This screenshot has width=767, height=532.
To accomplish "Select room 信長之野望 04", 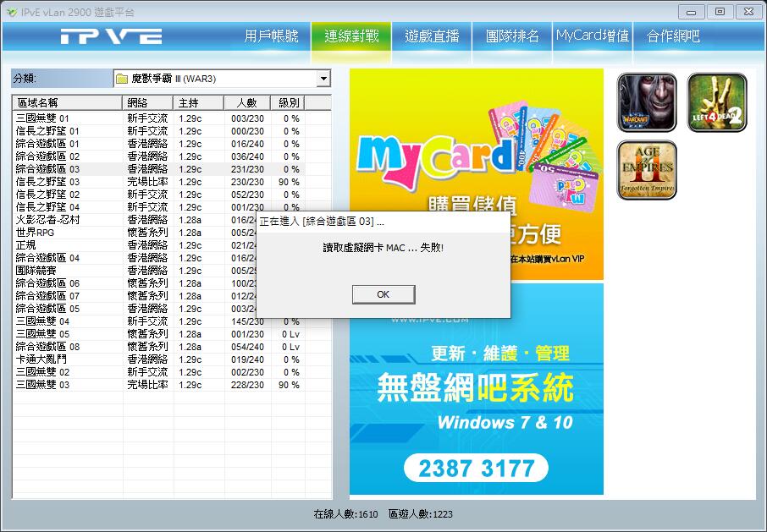I will click(x=158, y=207).
